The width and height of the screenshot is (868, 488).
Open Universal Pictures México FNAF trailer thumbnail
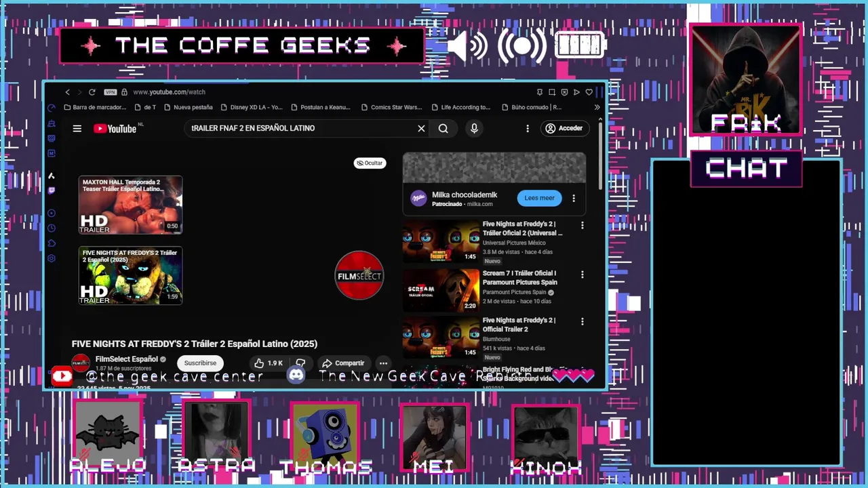point(441,241)
